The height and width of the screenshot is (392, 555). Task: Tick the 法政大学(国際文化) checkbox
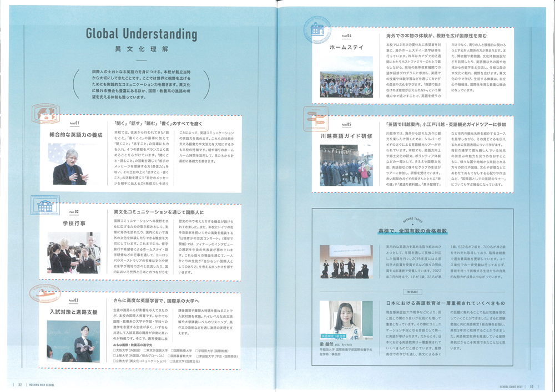[x=171, y=362]
